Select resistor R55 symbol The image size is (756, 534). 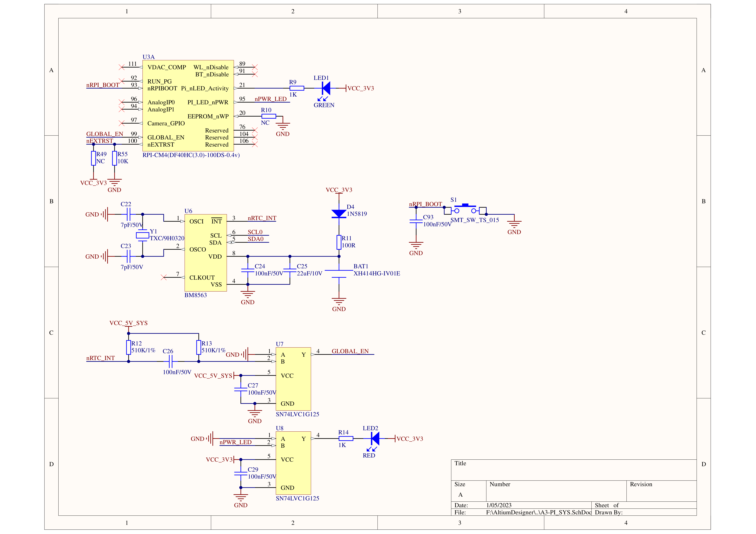click(115, 158)
